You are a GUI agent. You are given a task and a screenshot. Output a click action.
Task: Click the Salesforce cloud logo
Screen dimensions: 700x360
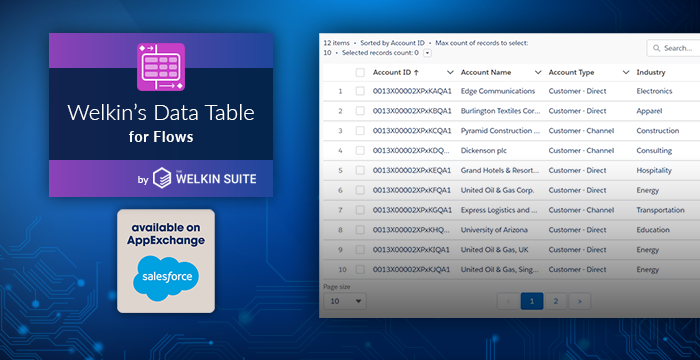[166, 277]
